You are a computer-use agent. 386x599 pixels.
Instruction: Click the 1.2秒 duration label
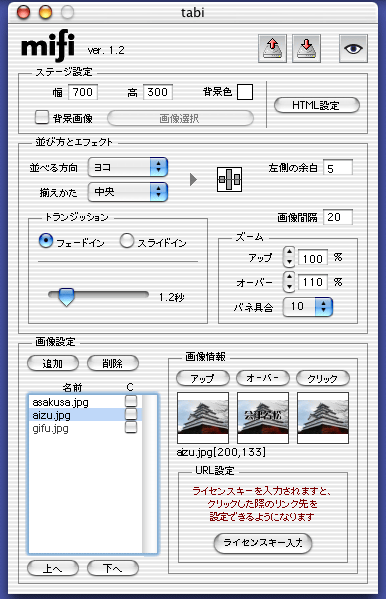click(172, 297)
